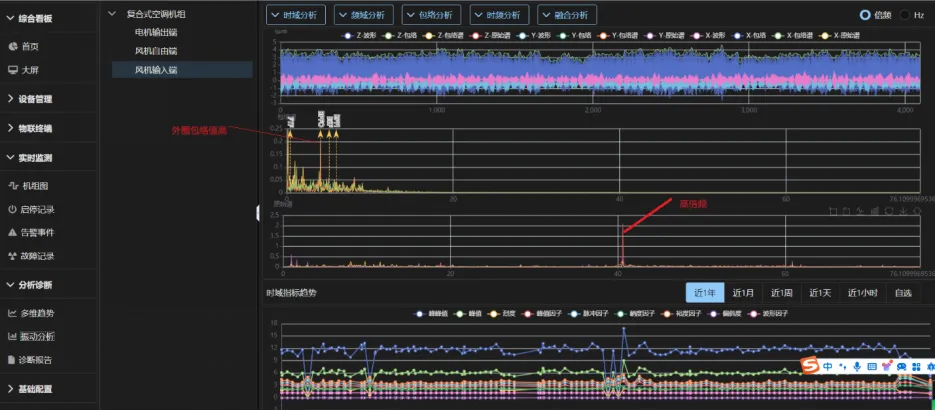Select the Hz radio option
The image size is (935, 411).
click(x=912, y=15)
